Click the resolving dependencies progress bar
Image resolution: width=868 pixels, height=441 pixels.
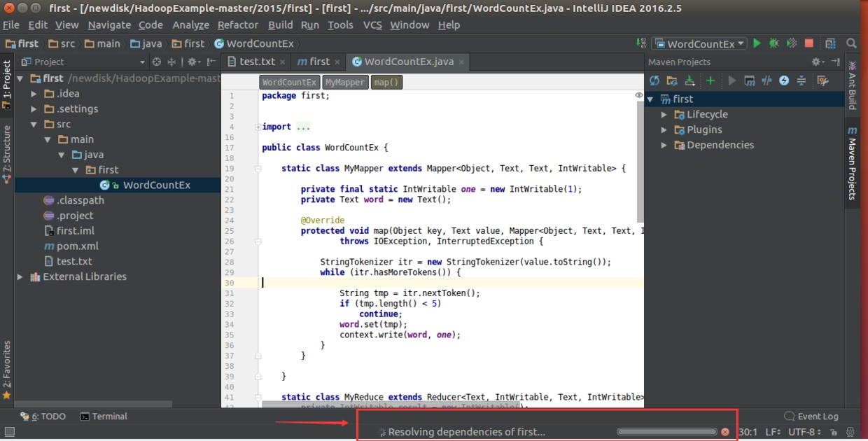(666, 432)
